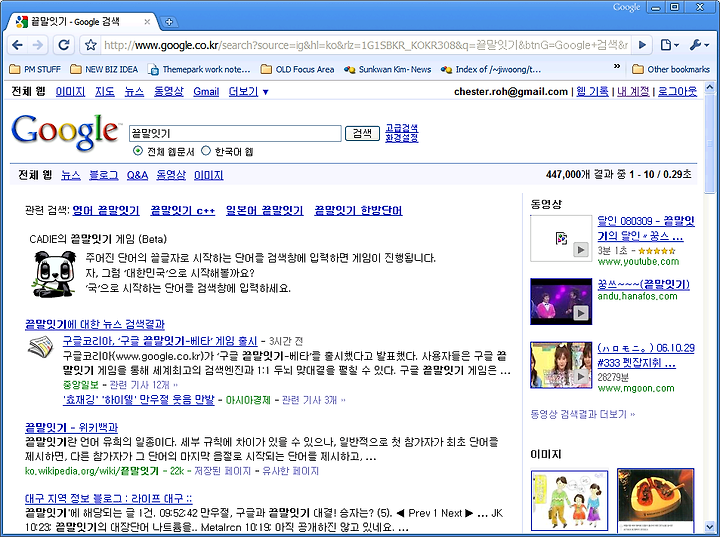Open the page menu document icon

pyautogui.click(x=669, y=45)
